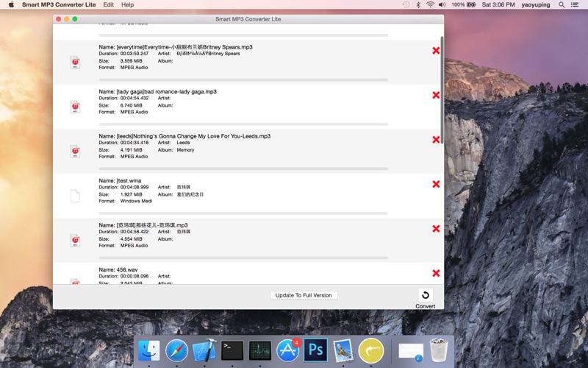
Task: Click the Convert refresh icon
Action: [x=426, y=295]
